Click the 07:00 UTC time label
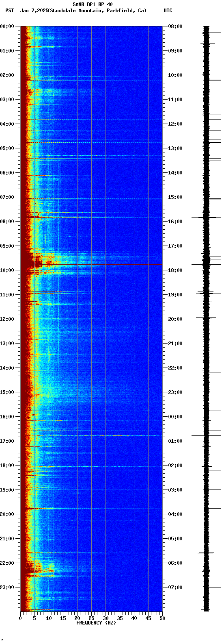This screenshot has width=224, height=644. click(x=175, y=587)
